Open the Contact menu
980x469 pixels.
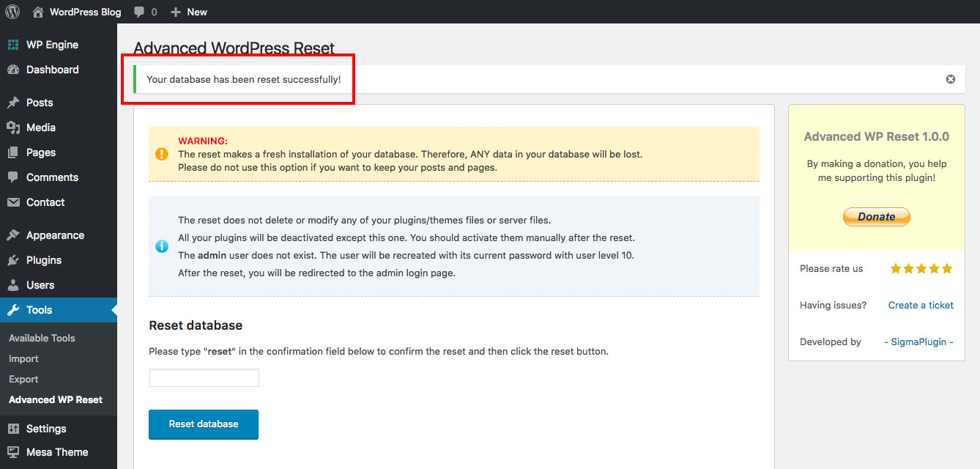click(x=45, y=202)
